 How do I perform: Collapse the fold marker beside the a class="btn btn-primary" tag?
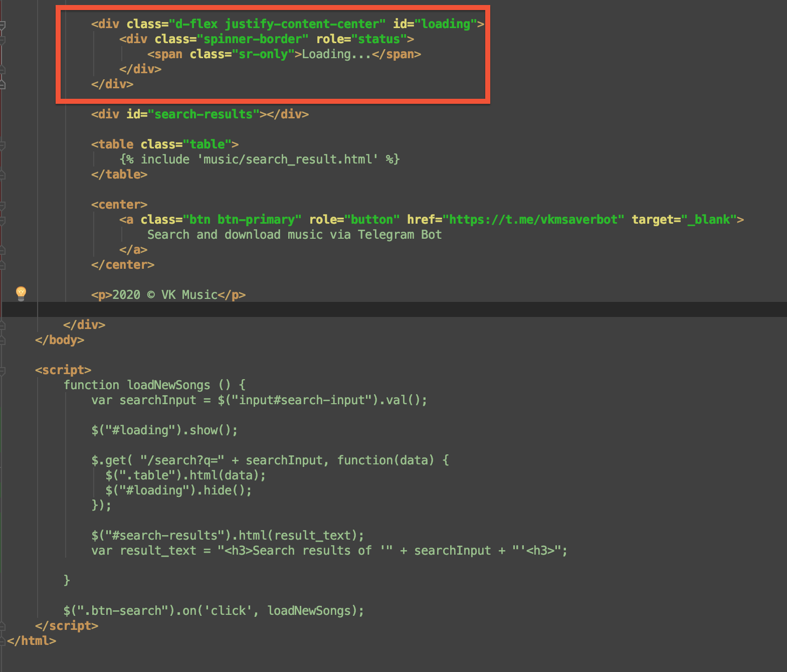point(2,220)
